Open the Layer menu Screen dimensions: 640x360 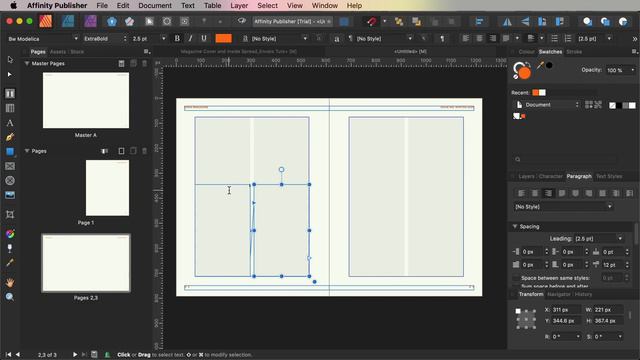pos(239,6)
